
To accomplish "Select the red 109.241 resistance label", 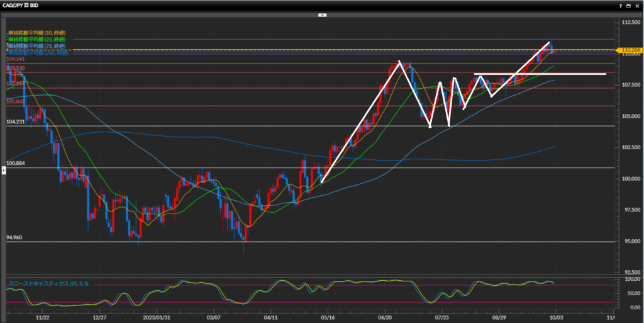I will pos(15,59).
